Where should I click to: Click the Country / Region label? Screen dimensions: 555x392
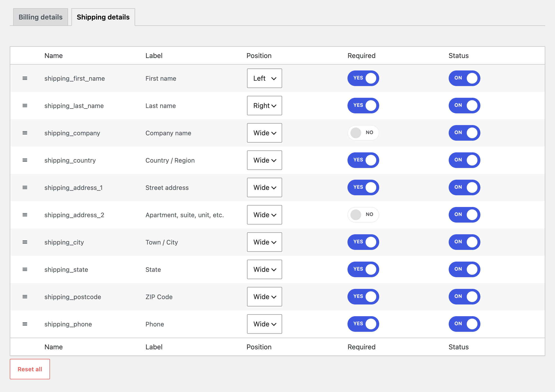[170, 160]
